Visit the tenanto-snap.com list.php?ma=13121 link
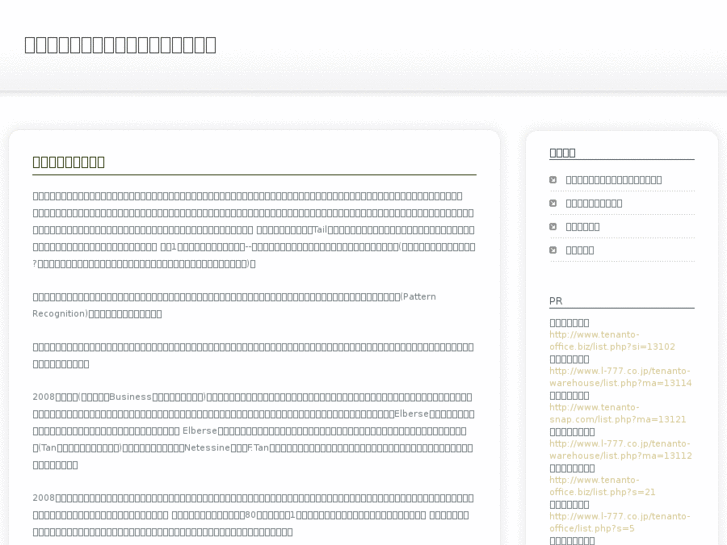The image size is (727, 545). (618, 413)
